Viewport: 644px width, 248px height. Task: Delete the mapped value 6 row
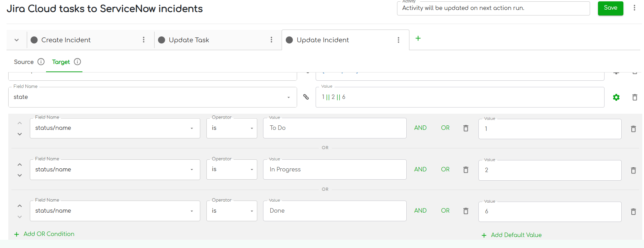point(633,212)
